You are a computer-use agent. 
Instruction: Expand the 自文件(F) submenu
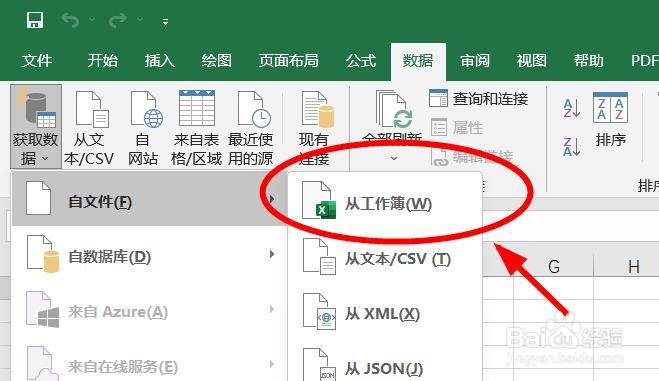pos(149,199)
